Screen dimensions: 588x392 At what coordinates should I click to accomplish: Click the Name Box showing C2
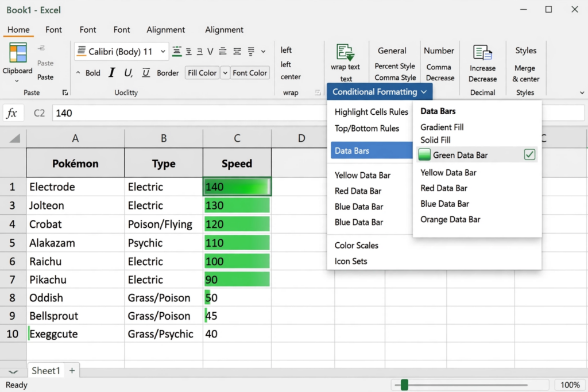tap(39, 113)
